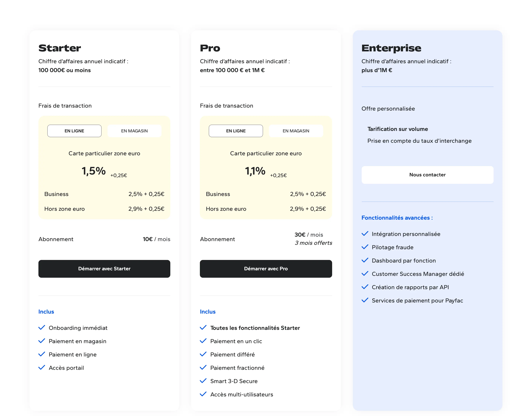The width and height of the screenshot is (532, 416).
Task: Click the Inclus heading under Starter
Action: pos(46,312)
